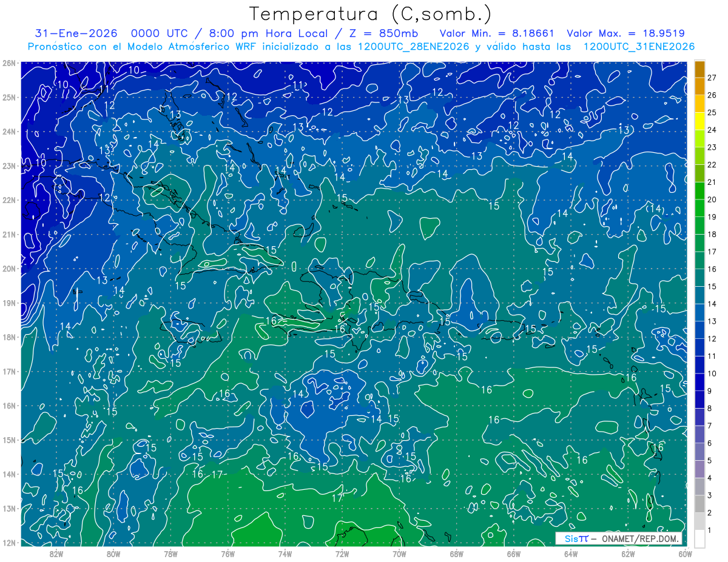The image size is (728, 562).
Task: Click the "Valor Min. = 8.18661" text
Action: tap(497, 33)
